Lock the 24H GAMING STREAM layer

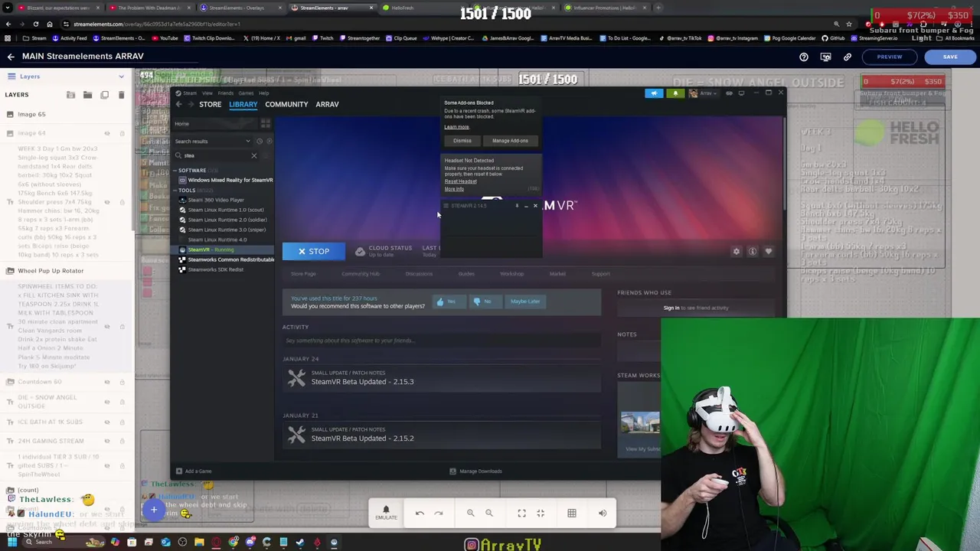(121, 441)
